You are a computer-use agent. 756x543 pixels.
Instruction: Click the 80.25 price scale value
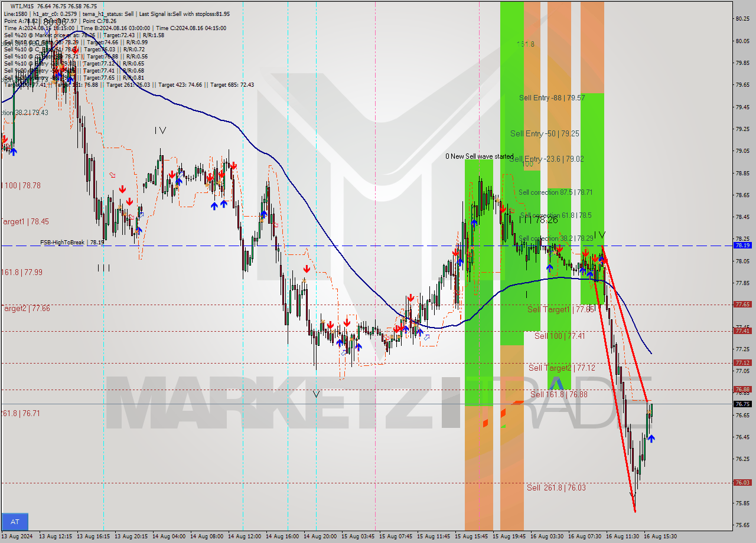click(x=742, y=19)
